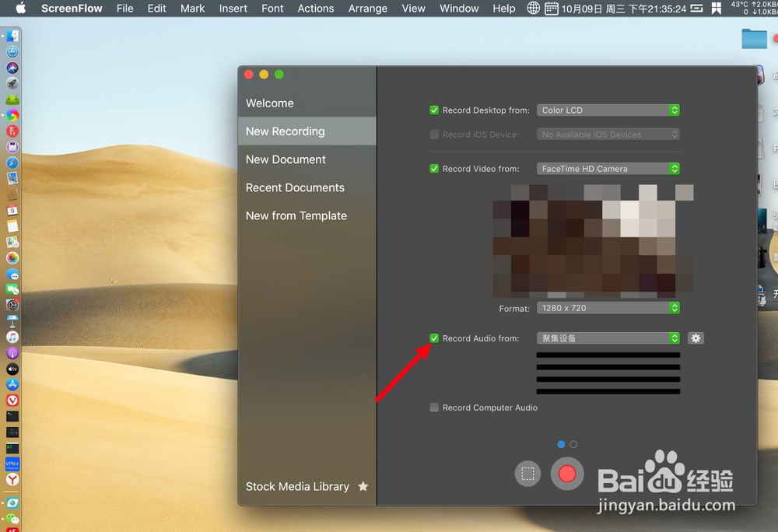Open the View menu
The height and width of the screenshot is (532, 778).
413,9
